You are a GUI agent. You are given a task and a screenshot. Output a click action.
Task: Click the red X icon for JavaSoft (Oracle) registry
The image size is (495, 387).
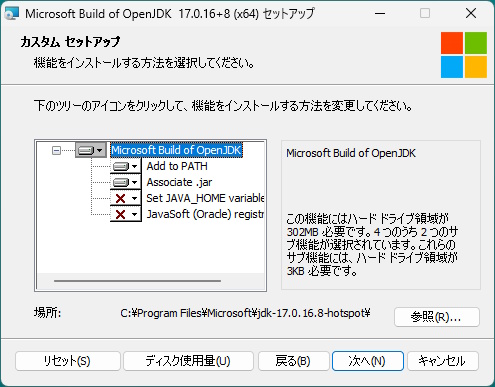(x=120, y=214)
